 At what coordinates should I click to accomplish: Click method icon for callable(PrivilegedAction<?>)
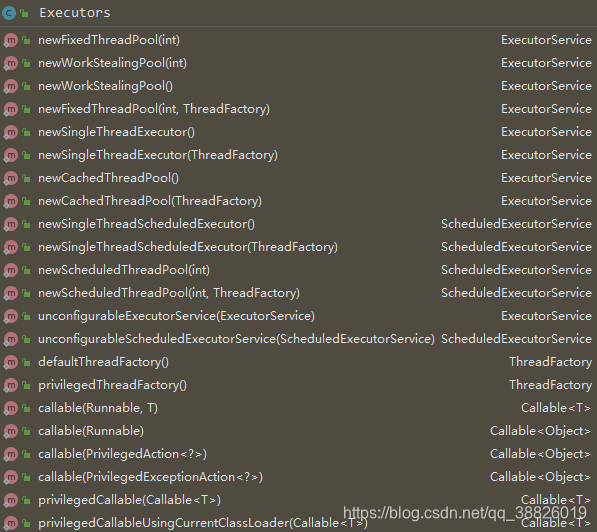11,454
